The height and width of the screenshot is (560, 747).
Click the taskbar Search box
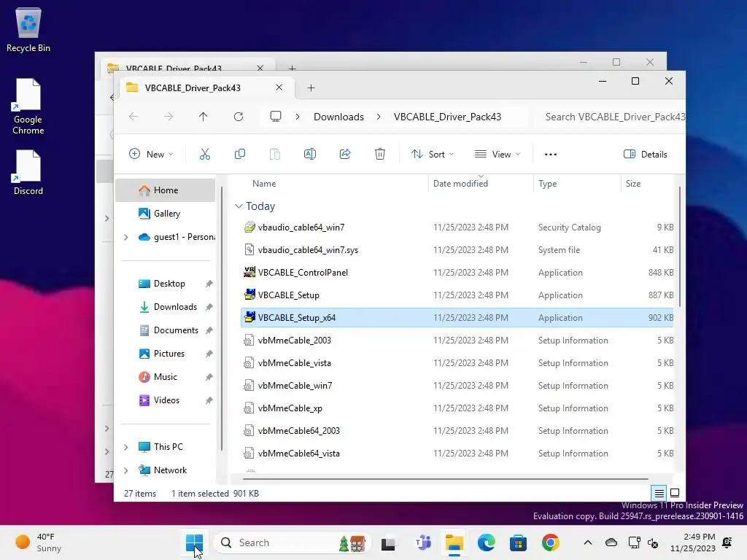(292, 542)
